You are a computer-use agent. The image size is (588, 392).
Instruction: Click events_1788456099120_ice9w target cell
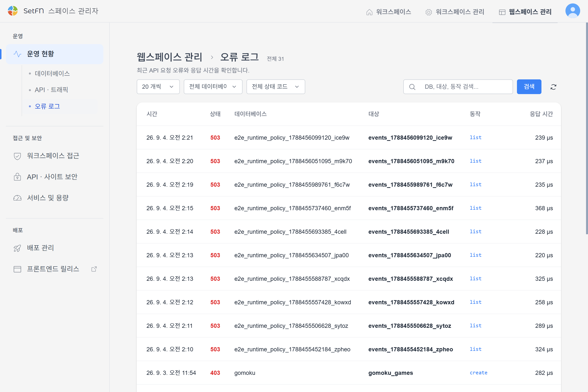coord(410,138)
